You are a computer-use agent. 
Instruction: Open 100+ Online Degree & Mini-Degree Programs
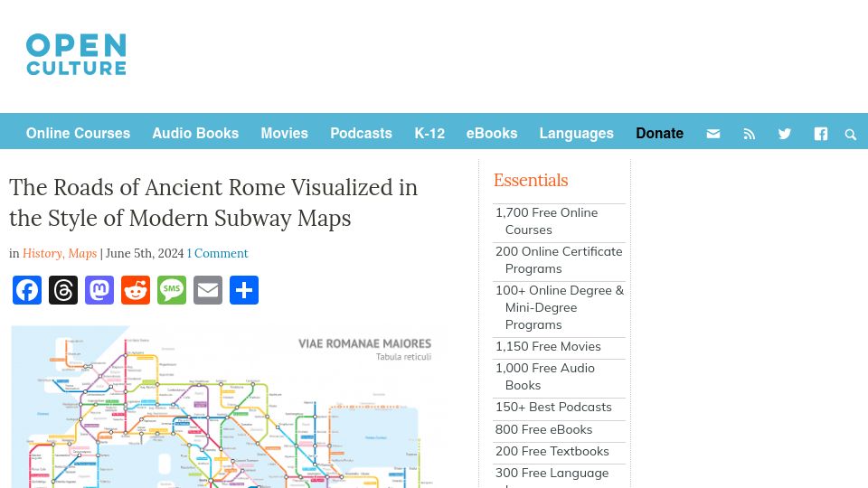point(559,307)
